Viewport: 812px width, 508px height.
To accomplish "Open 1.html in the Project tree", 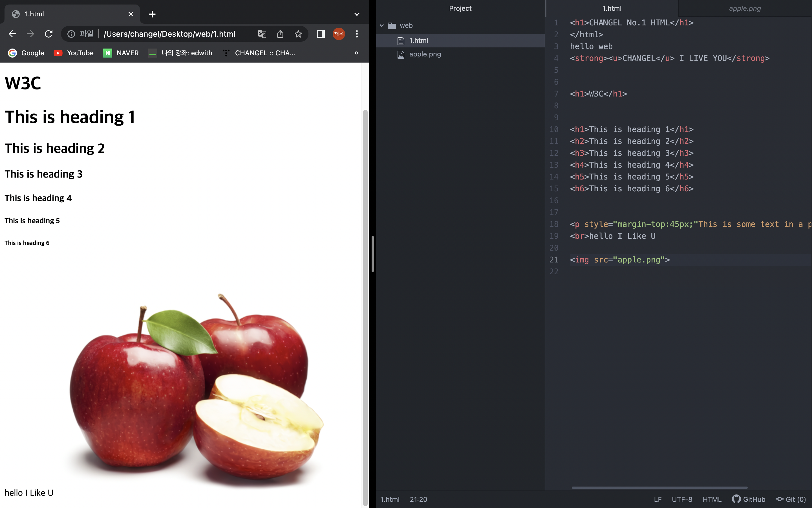I will (460, 41).
